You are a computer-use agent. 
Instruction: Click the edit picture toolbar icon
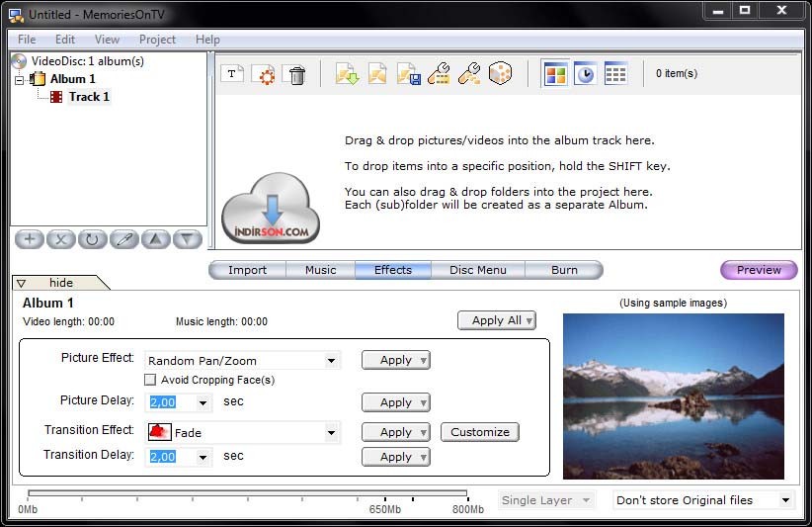tap(377, 73)
